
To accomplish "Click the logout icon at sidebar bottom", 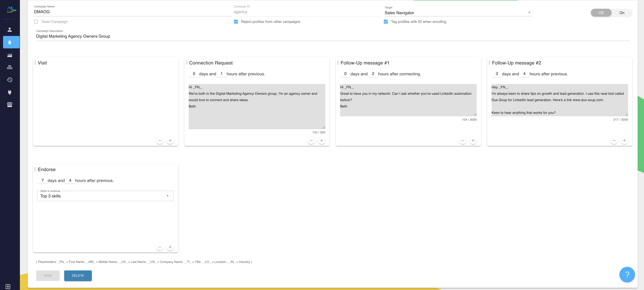I will tap(8, 286).
